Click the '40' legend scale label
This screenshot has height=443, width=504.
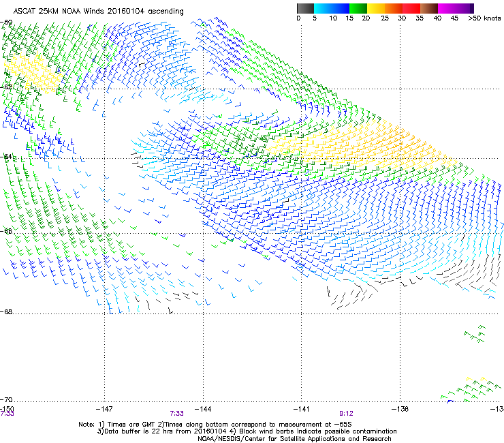437,18
